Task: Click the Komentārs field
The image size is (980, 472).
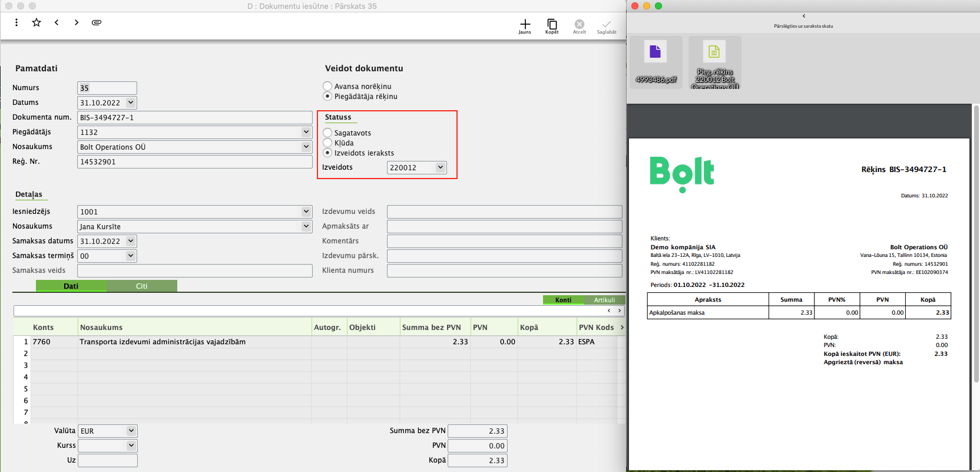Action: 505,241
